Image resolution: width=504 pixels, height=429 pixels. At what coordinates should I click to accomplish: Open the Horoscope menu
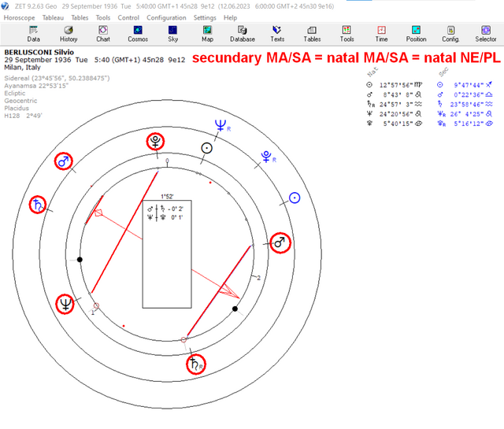tap(19, 17)
